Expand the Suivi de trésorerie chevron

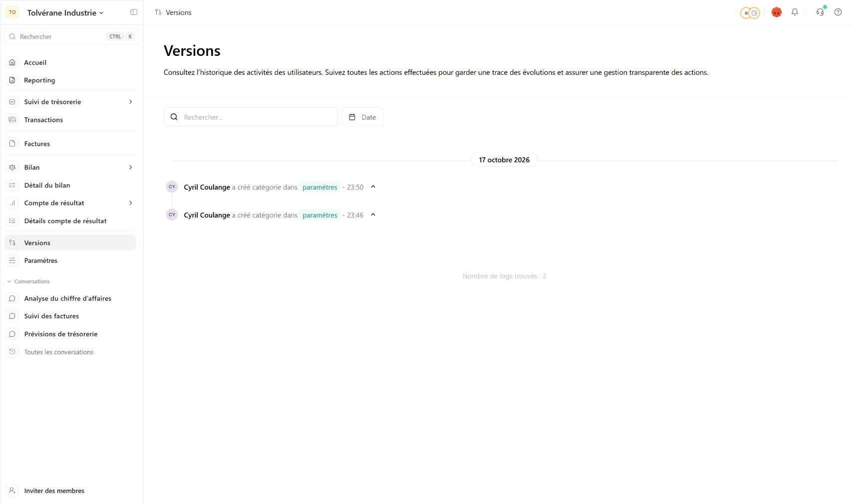(131, 102)
